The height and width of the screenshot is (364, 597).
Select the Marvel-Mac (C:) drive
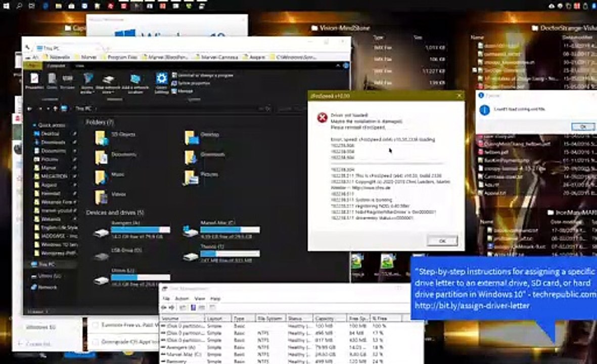tap(221, 230)
